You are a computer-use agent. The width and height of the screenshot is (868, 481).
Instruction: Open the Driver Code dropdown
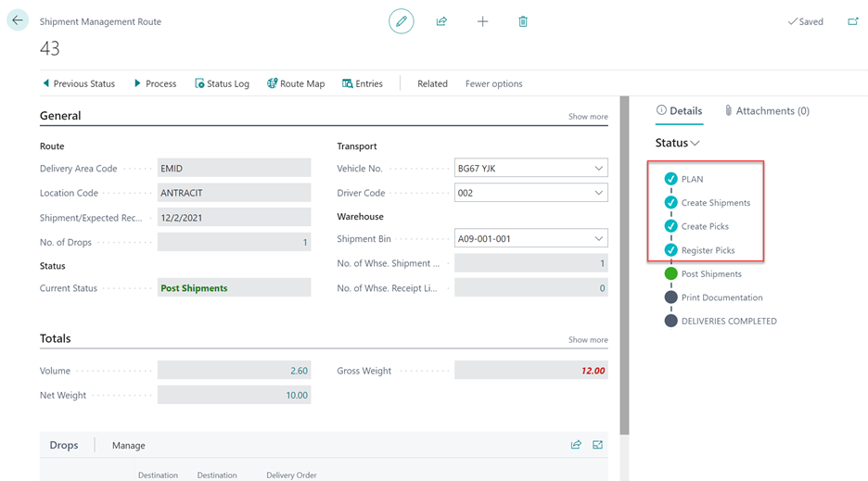point(597,193)
